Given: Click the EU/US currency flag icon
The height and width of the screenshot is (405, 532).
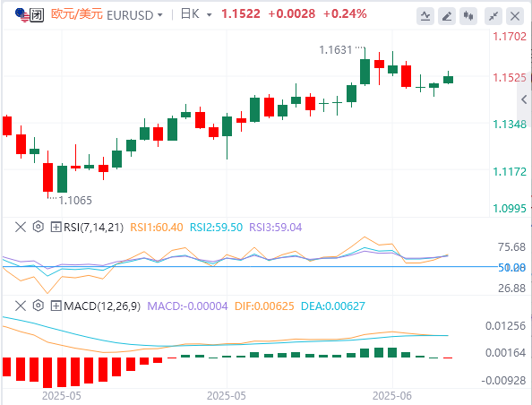Looking at the screenshot, I should pyautogui.click(x=22, y=15).
